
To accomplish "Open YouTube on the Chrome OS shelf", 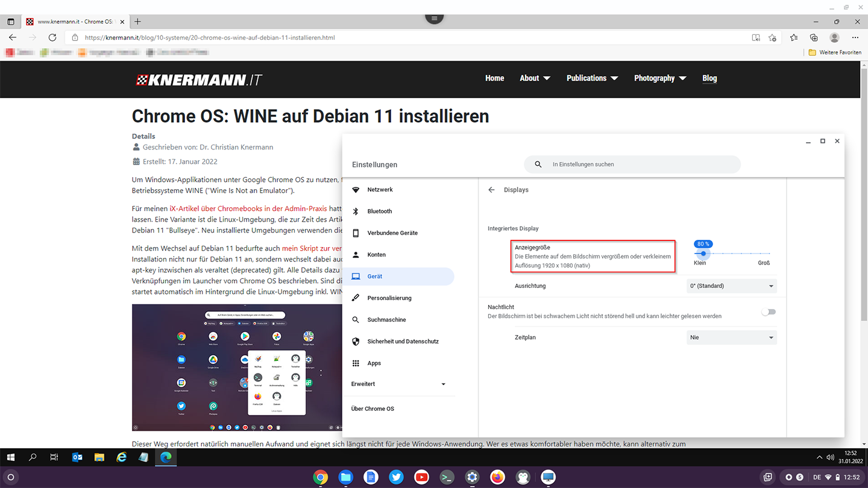I will pos(421,477).
